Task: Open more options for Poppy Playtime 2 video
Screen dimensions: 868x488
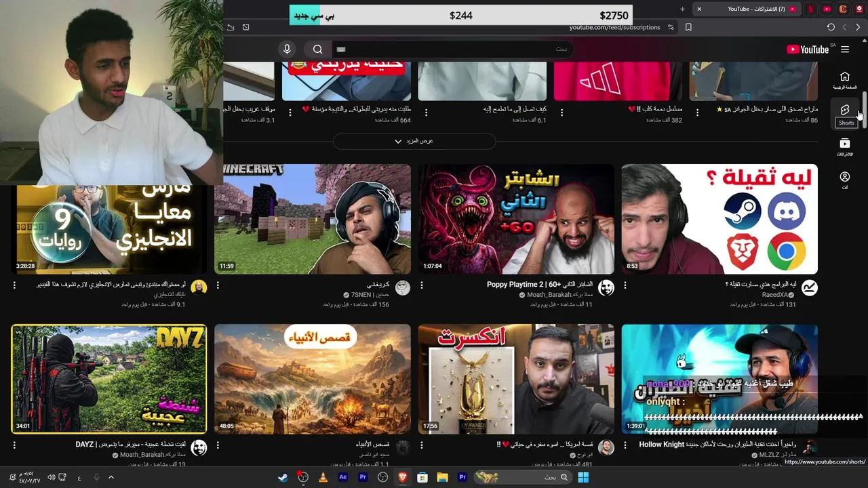Action: click(x=421, y=286)
